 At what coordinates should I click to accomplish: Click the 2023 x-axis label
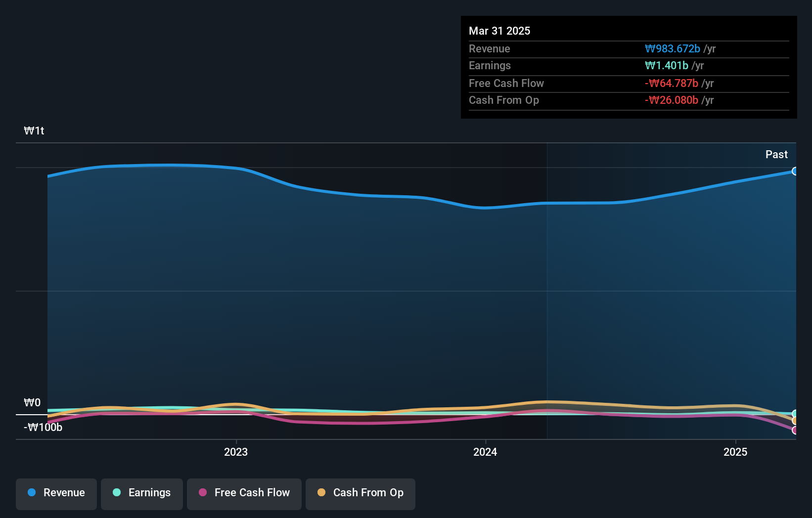click(236, 452)
